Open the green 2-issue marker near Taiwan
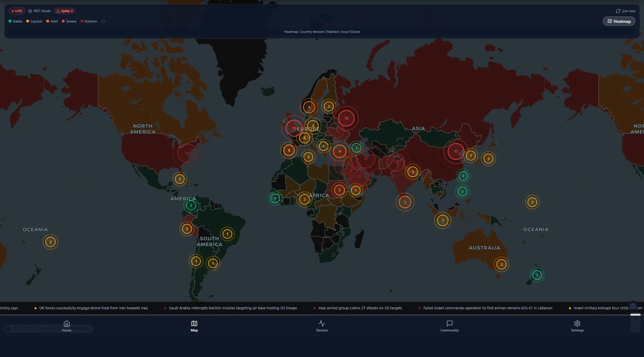This screenshot has height=357, width=644. coord(463,176)
